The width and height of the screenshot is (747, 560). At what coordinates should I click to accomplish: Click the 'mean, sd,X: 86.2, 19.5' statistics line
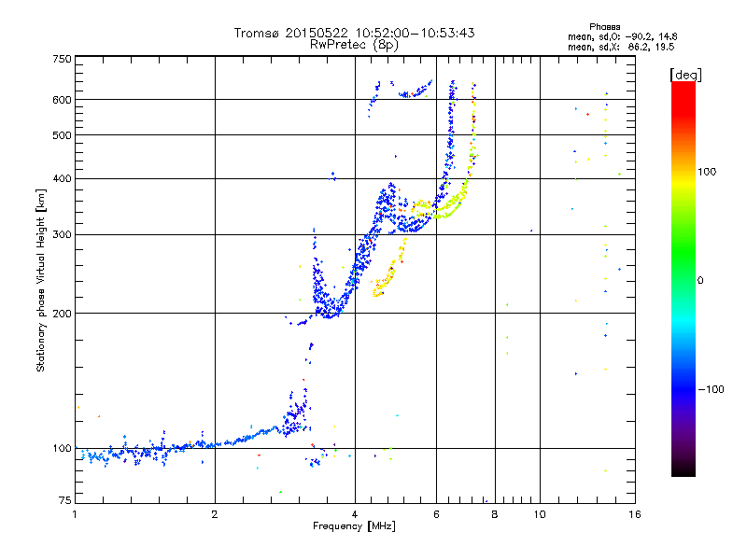[621, 47]
